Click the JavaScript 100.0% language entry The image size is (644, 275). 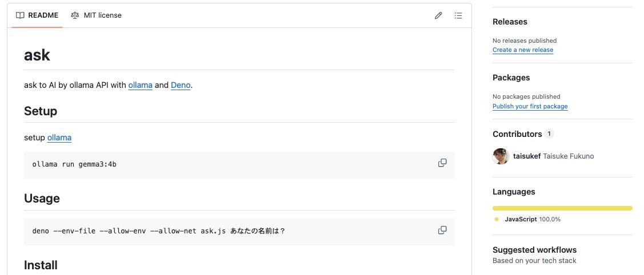click(x=532, y=219)
